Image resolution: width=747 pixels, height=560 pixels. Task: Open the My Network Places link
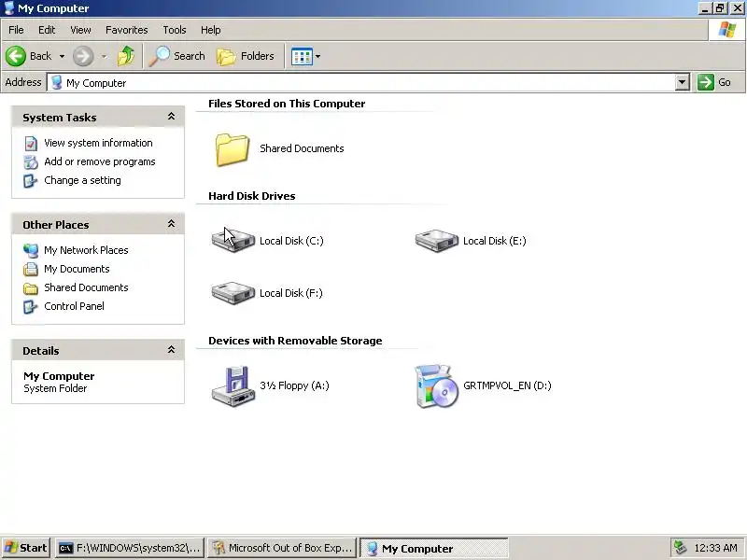click(x=86, y=250)
